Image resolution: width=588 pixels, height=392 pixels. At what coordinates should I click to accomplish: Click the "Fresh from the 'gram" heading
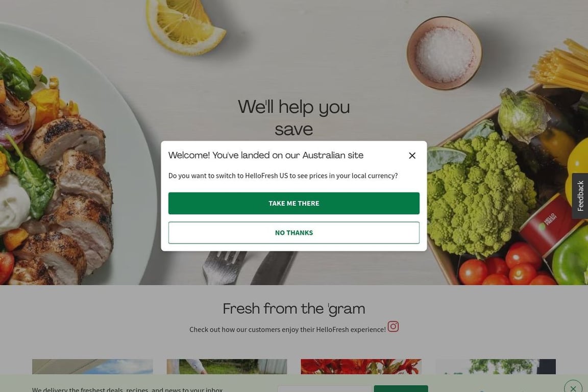293,309
